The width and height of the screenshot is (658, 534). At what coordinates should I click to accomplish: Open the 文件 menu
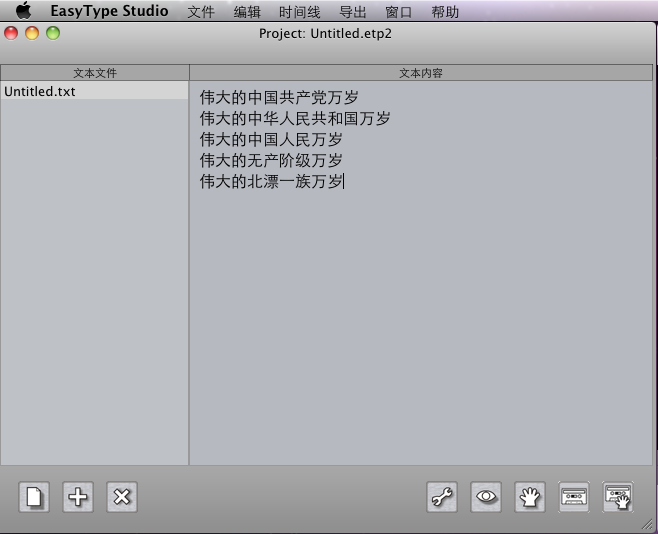201,12
